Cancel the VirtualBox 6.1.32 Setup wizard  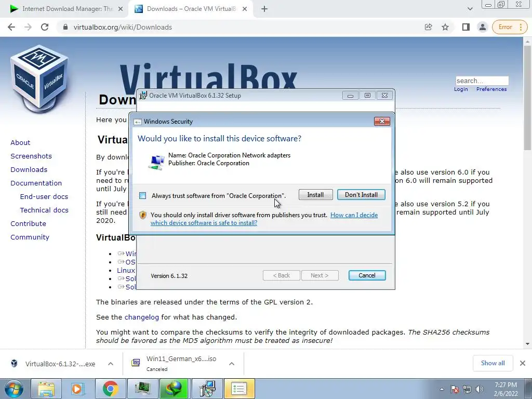tap(367, 275)
